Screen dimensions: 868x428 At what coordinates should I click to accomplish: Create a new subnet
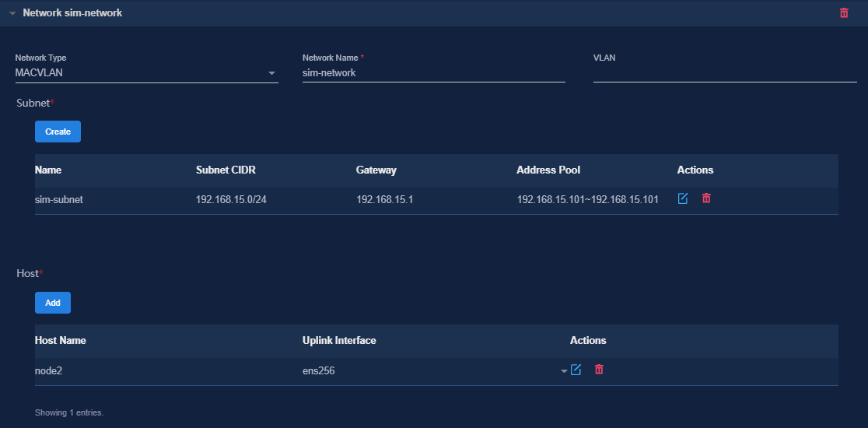point(58,132)
